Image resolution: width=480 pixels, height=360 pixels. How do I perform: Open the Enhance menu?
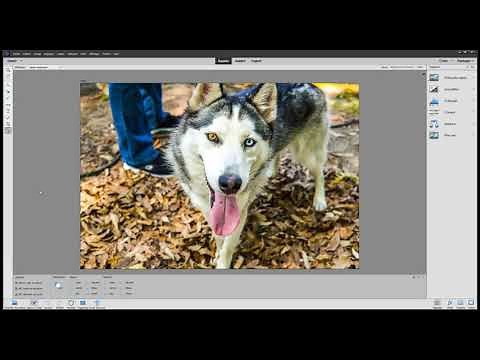[49, 54]
